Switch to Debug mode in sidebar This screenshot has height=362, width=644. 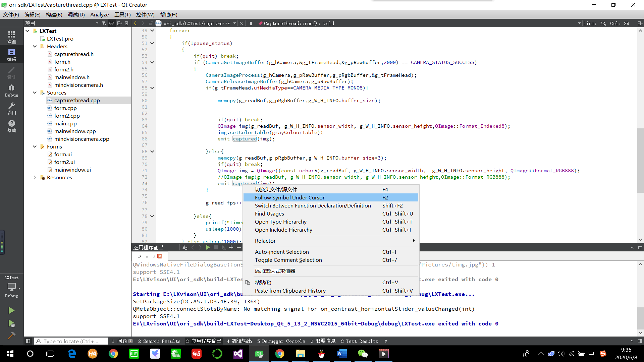click(11, 90)
